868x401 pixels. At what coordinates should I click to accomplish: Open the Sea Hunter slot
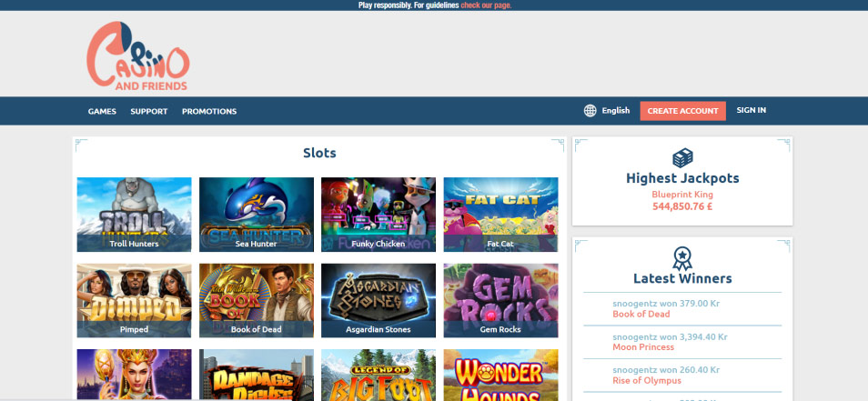click(257, 215)
